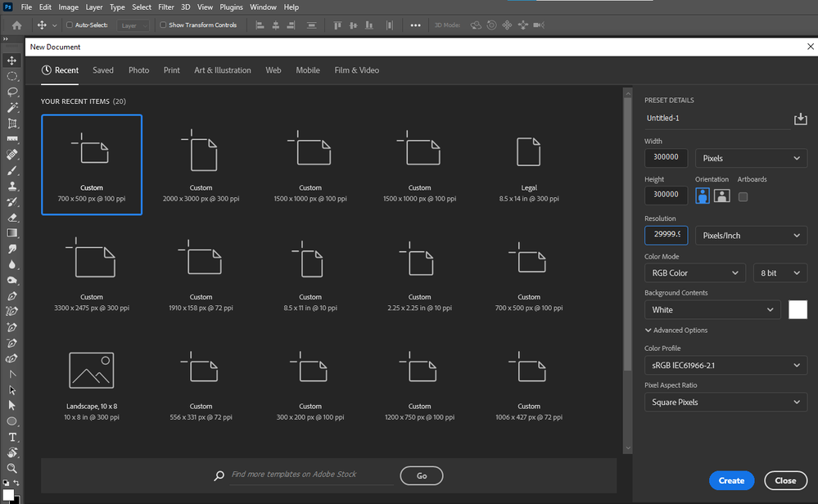Open the Pixels/Inch resolution units dropdown
This screenshot has width=818, height=504.
[x=751, y=236]
